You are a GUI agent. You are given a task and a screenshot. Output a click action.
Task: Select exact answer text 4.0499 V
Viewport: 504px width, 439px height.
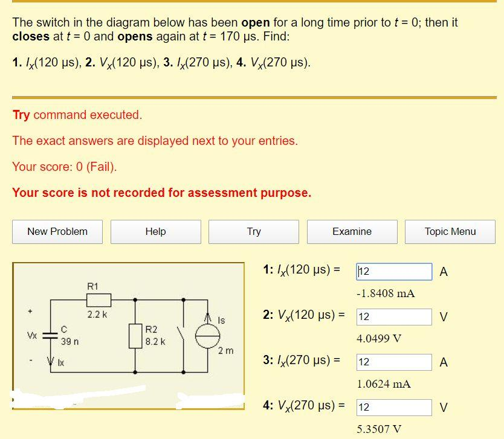point(379,339)
